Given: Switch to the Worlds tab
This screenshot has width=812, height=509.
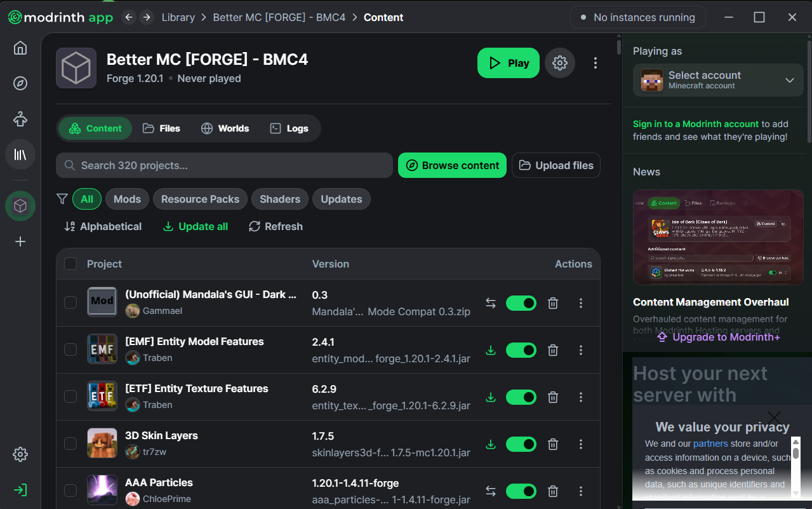Looking at the screenshot, I should pyautogui.click(x=225, y=128).
